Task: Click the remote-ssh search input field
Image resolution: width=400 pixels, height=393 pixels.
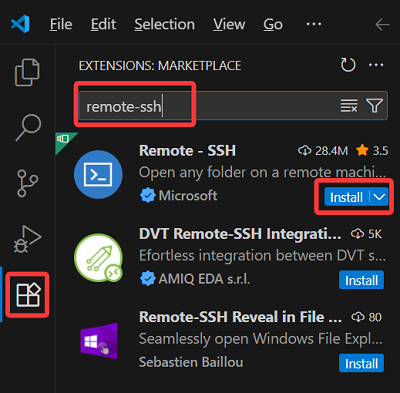Action: point(233,106)
